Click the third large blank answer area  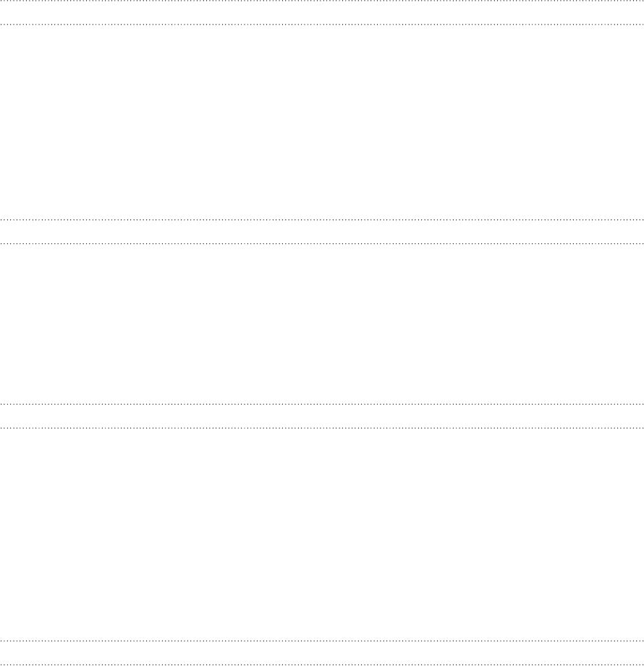coord(322,534)
